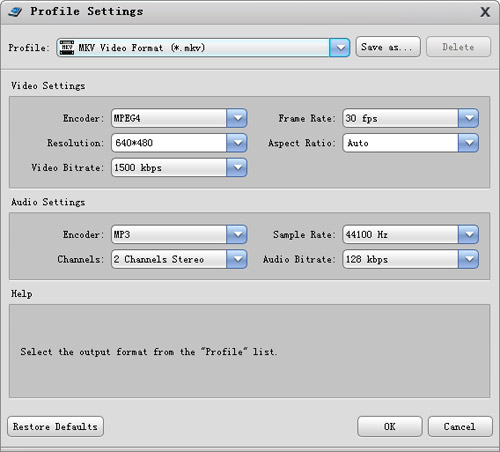Image resolution: width=500 pixels, height=452 pixels.
Task: Click the MPEG4 encoder value field
Action: (x=169, y=118)
